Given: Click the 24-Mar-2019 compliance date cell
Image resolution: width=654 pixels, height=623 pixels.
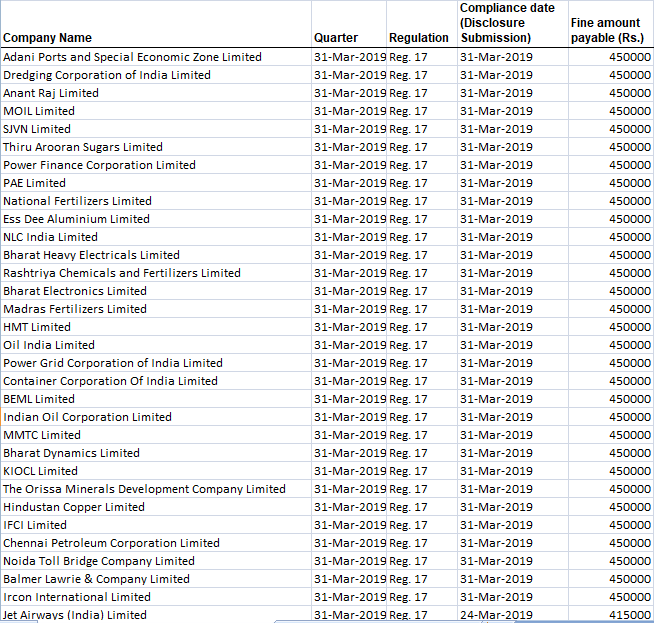Looking at the screenshot, I should click(x=496, y=615).
